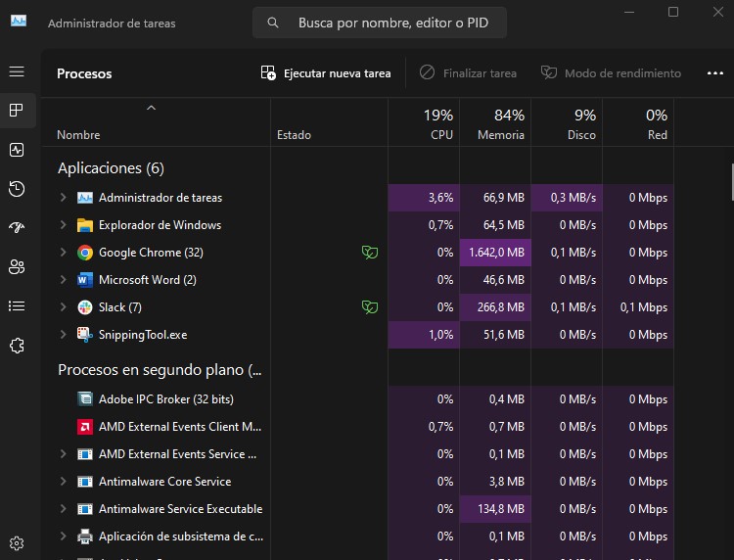Click the search box Busca por nombre
Screen dimensions: 734x560
380,23
